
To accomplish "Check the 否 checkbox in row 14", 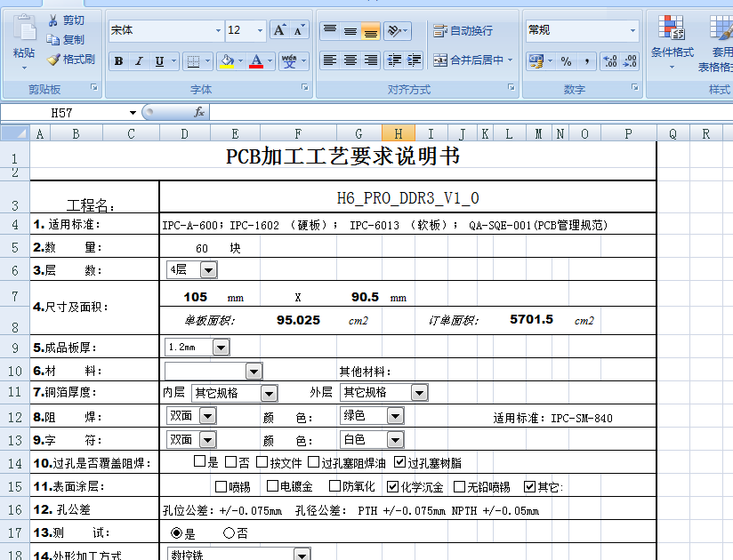I will 231,462.
